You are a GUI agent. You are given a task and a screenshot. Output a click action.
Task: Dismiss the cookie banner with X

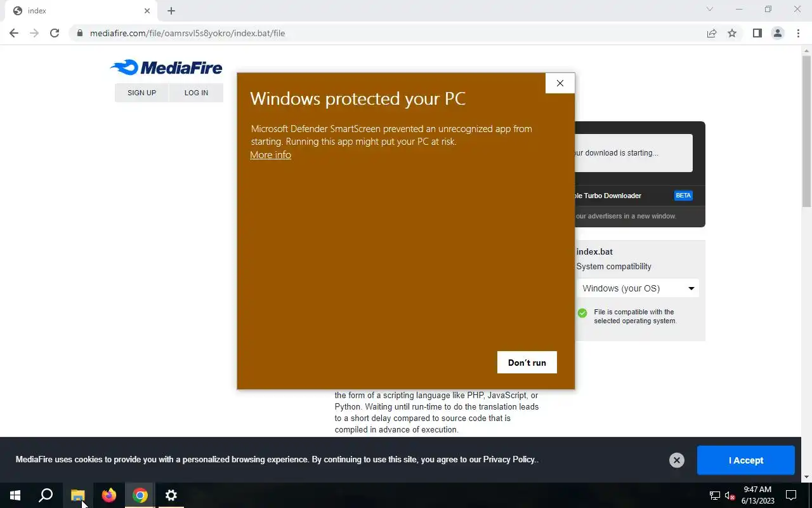677,460
